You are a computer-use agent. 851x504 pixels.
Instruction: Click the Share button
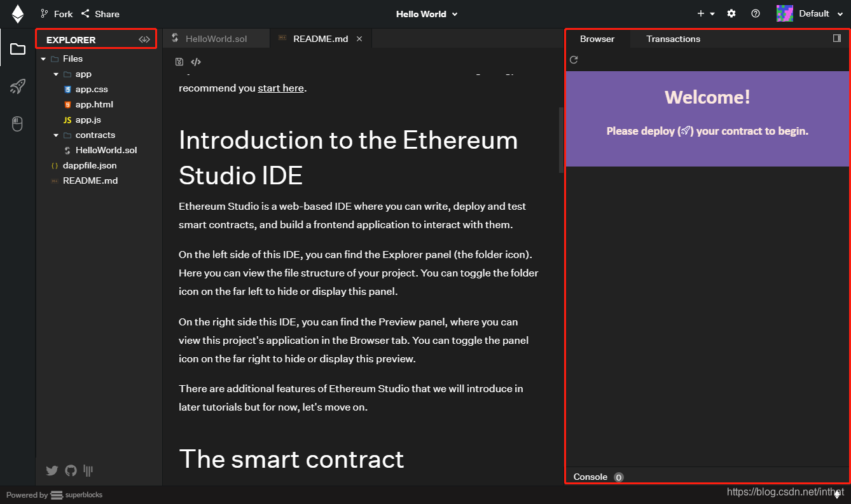tap(100, 14)
